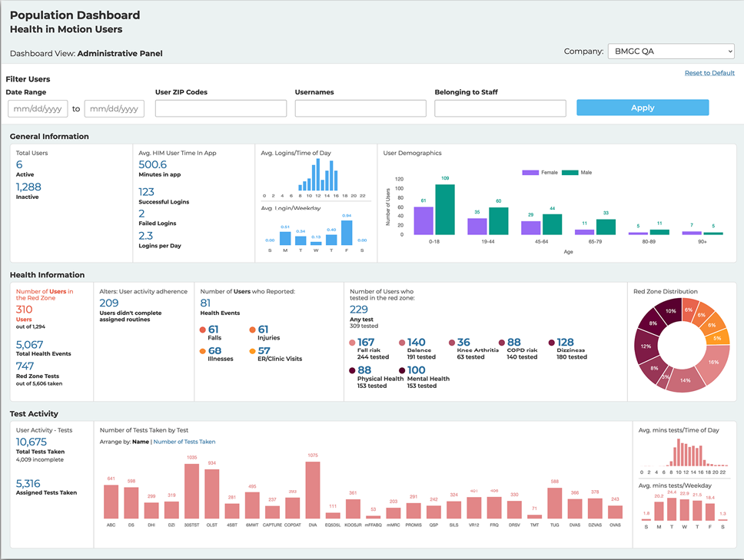
Task: Click the Mental Health indicator dot
Action: pyautogui.click(x=402, y=371)
